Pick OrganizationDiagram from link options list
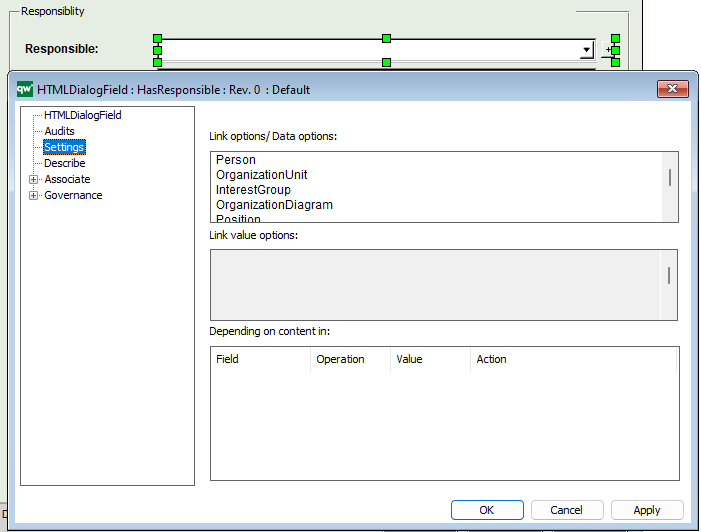 tap(274, 205)
